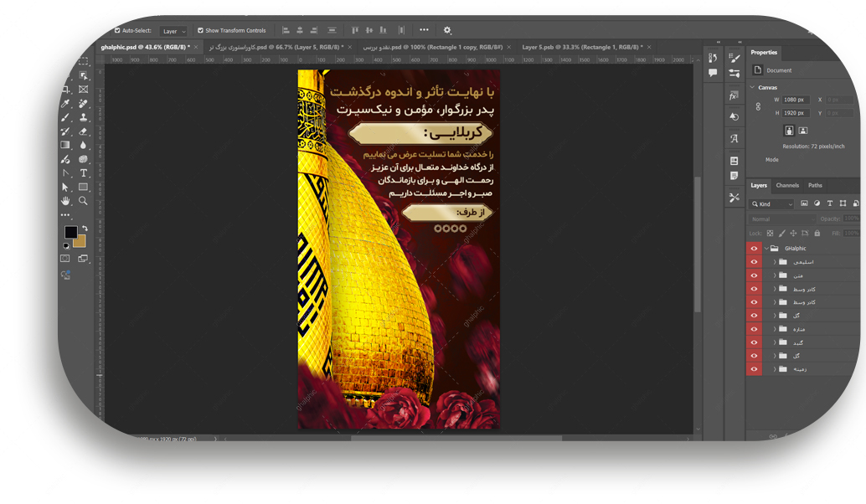Choose the Eyedropper tool
866x504 pixels.
[65, 104]
